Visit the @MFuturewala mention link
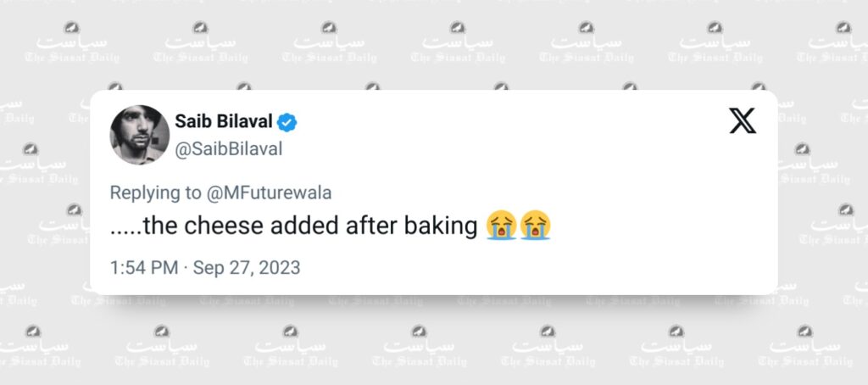This screenshot has width=868, height=385. (269, 192)
